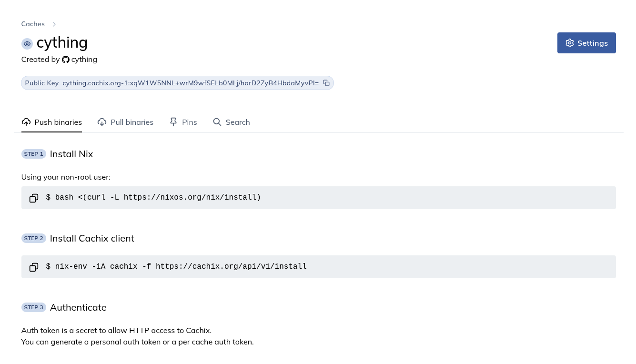The height and width of the screenshot is (364, 636).
Task: Switch to the Pull binaries tab
Action: (x=132, y=122)
